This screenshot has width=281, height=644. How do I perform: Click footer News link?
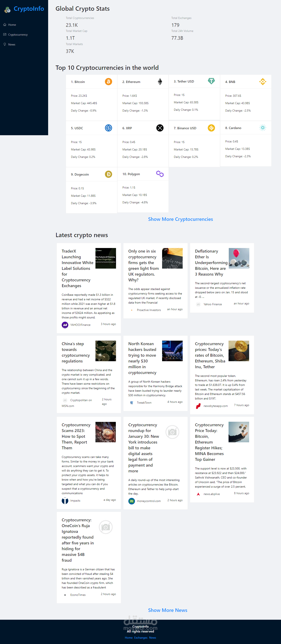153,637
